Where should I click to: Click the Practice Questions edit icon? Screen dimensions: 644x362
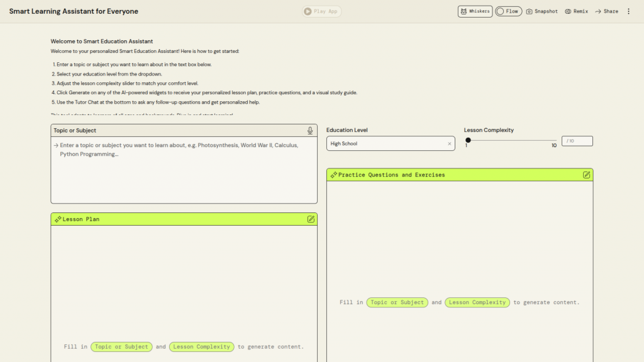586,175
